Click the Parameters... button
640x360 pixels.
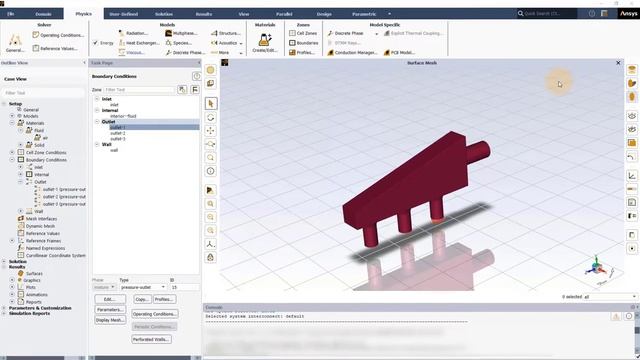(x=110, y=310)
